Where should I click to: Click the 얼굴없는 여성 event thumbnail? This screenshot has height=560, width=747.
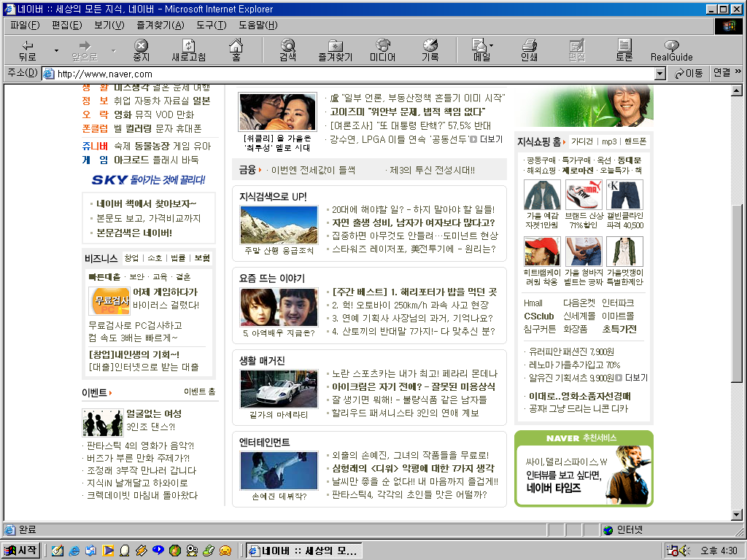pyautogui.click(x=102, y=422)
